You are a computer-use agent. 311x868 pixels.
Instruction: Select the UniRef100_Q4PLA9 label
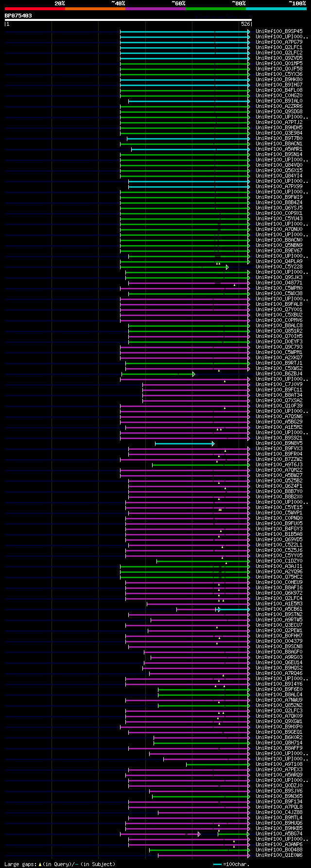pyautogui.click(x=279, y=261)
